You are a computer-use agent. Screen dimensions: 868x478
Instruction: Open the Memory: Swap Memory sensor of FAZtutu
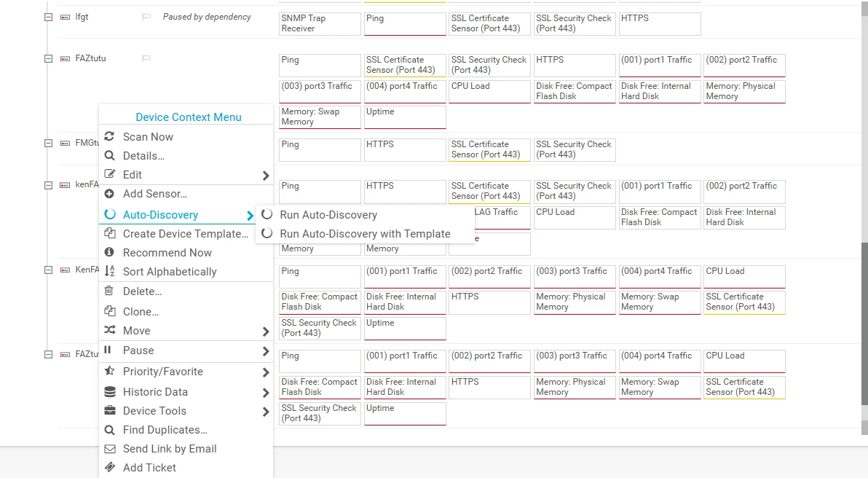tap(320, 117)
